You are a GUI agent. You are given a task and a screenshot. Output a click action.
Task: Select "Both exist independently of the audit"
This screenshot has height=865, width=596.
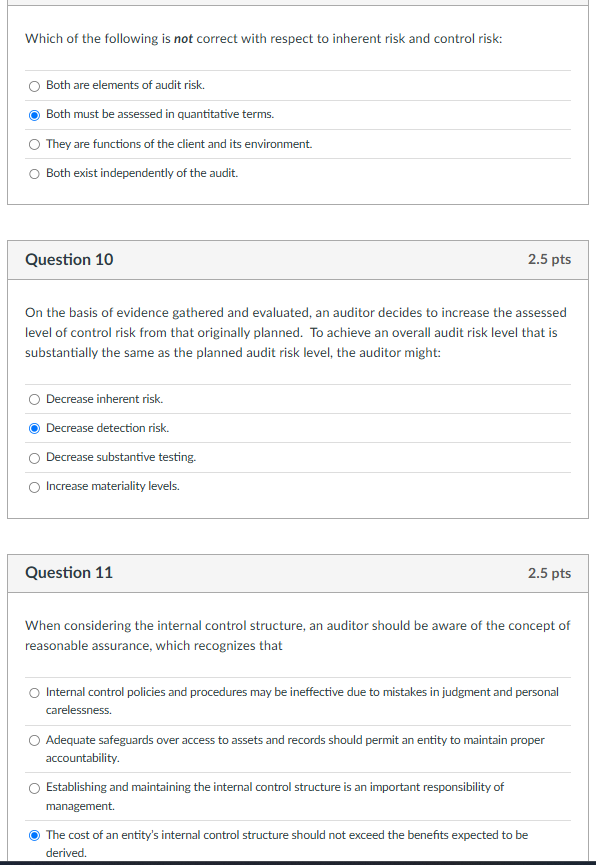[33, 172]
